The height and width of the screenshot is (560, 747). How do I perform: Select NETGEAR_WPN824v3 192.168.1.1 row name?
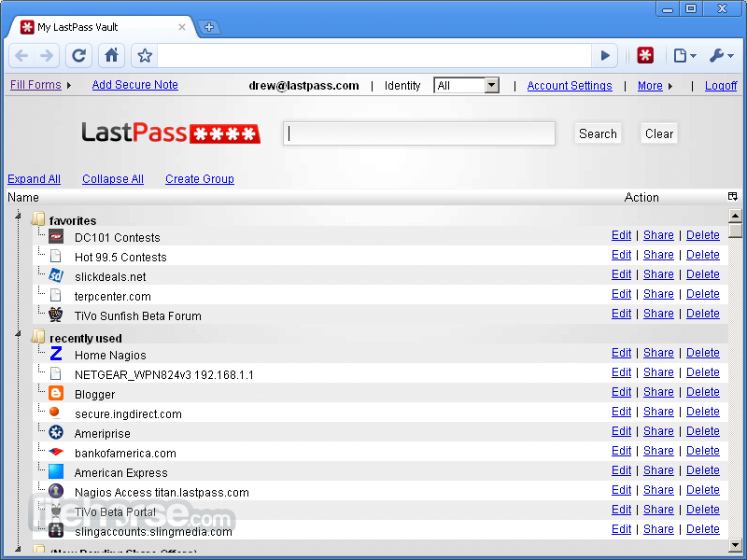click(x=164, y=375)
